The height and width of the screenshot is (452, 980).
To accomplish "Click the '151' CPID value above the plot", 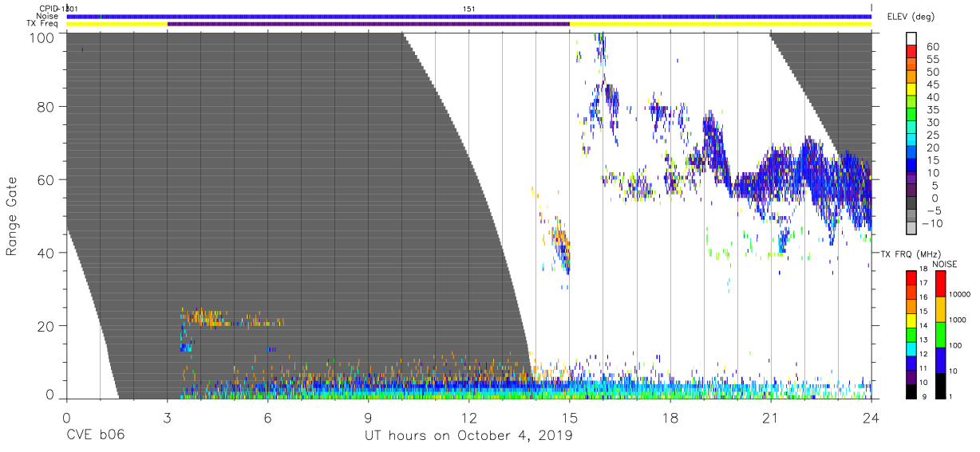I will click(469, 8).
